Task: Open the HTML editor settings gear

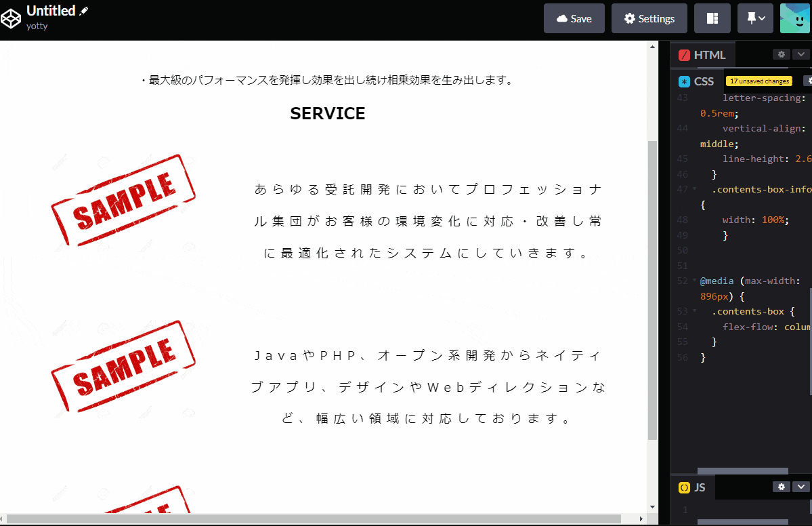Action: 782,54
